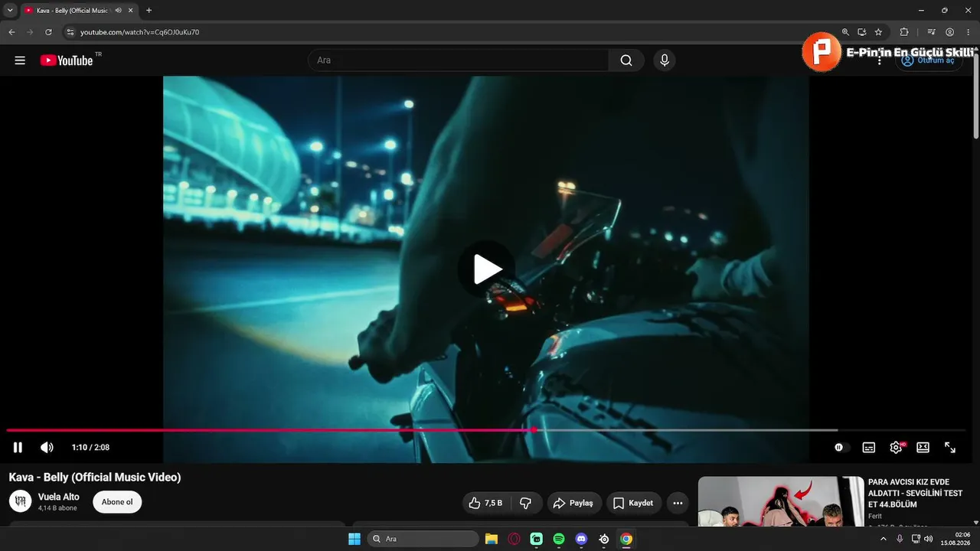Toggle subtitles with the captions button
The height and width of the screenshot is (551, 980).
pos(869,448)
